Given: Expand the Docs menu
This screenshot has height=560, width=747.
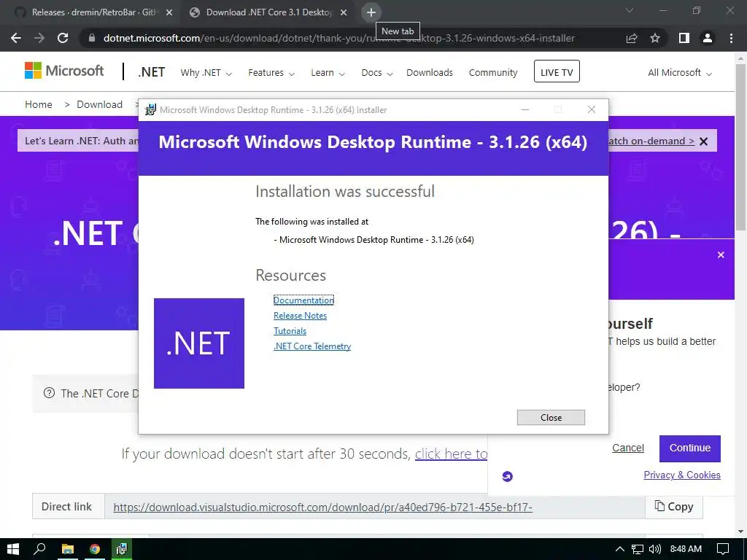Looking at the screenshot, I should (377, 73).
